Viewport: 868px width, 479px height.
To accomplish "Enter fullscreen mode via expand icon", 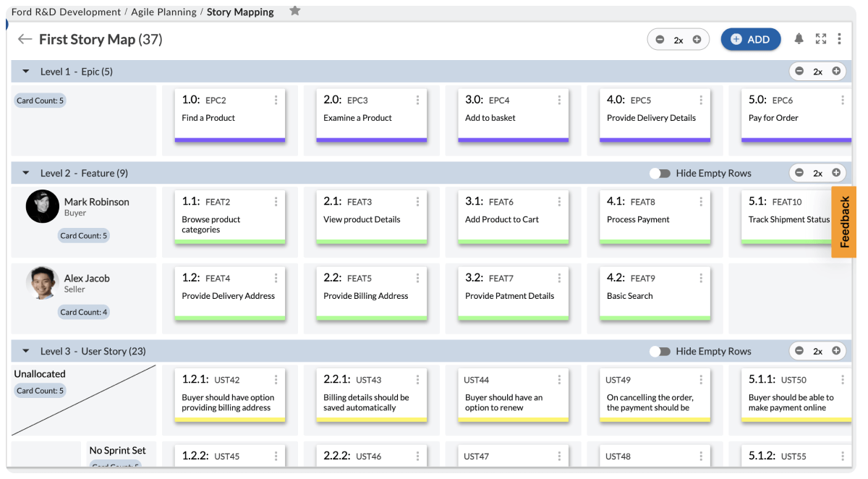I will tap(820, 39).
